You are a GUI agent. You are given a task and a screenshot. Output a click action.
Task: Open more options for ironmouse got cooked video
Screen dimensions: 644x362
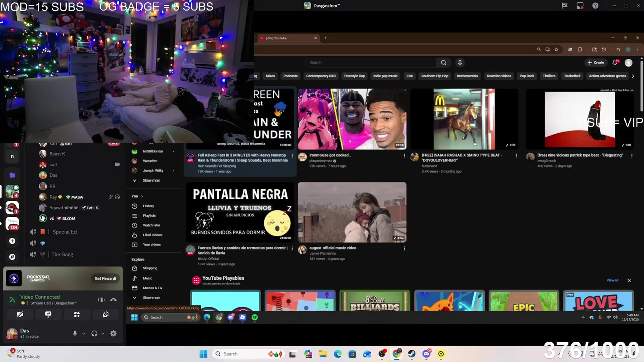pos(404,156)
